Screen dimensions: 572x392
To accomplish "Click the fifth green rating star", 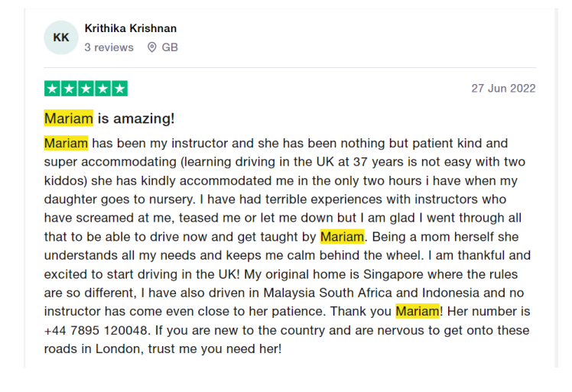I will pos(119,89).
